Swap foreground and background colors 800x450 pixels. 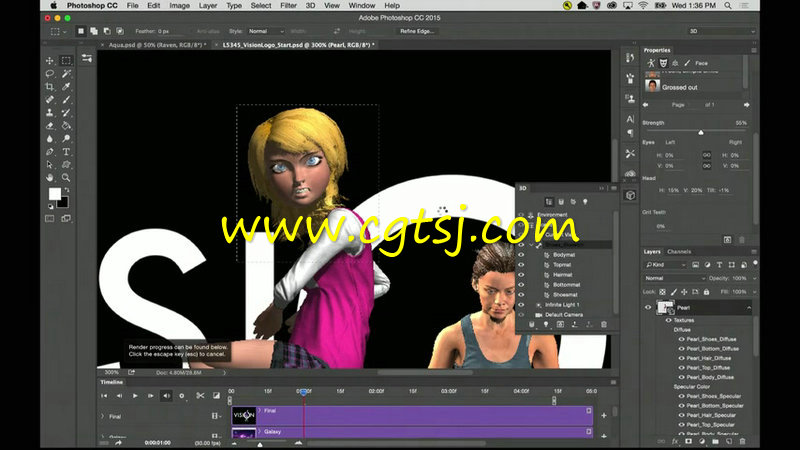(67, 190)
